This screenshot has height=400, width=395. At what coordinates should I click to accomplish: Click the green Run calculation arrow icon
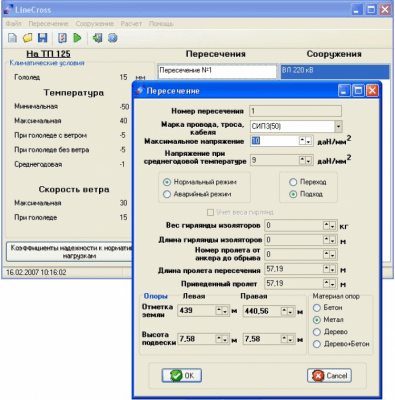[x=77, y=38]
